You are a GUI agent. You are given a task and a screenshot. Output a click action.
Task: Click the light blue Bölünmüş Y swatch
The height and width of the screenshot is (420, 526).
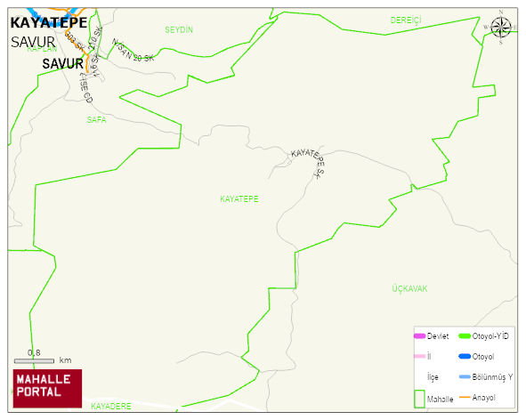pyautogui.click(x=465, y=376)
